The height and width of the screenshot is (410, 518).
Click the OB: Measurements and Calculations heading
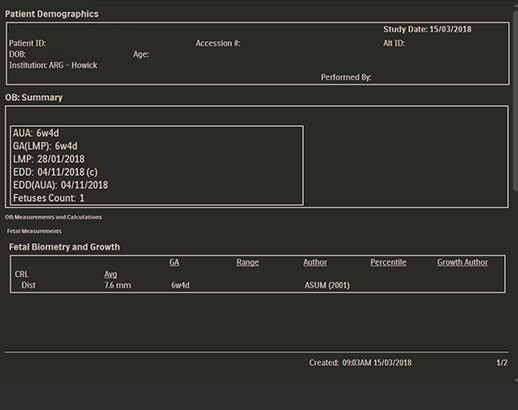53,217
